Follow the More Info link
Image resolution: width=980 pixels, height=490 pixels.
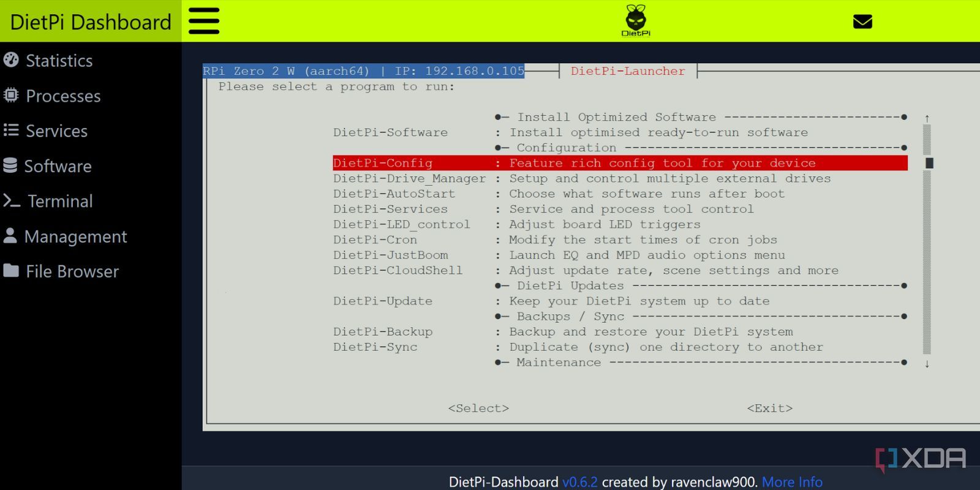point(792,482)
